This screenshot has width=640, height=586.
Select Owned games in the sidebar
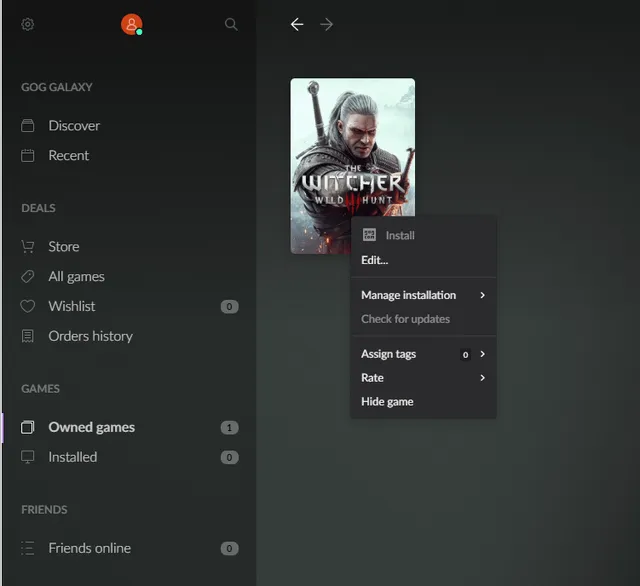91,427
